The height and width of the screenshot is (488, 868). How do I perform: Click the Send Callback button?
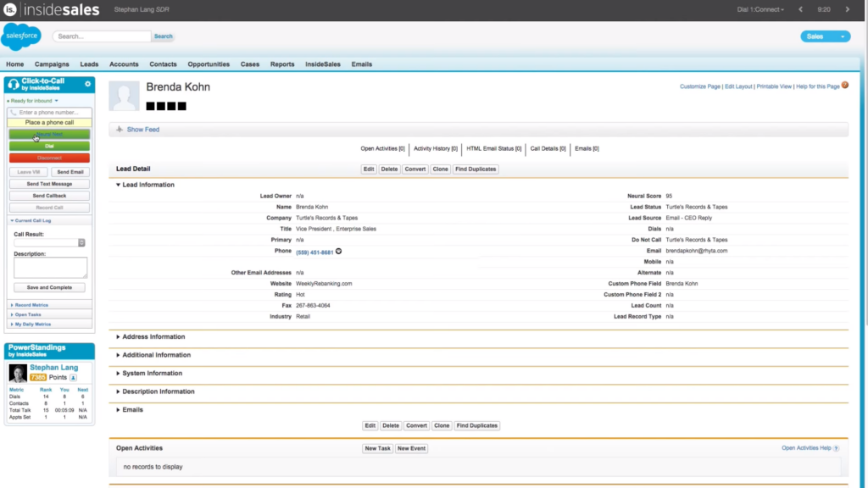click(49, 196)
